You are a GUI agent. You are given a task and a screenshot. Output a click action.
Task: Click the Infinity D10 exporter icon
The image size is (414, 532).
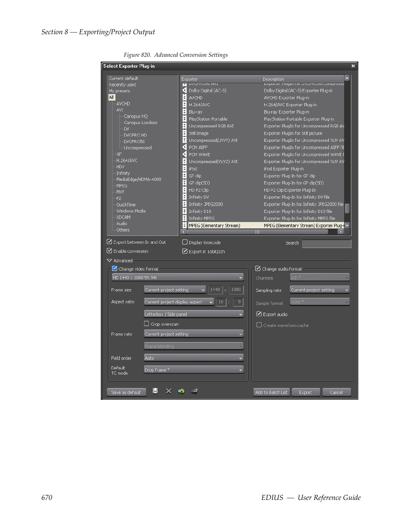(184, 212)
